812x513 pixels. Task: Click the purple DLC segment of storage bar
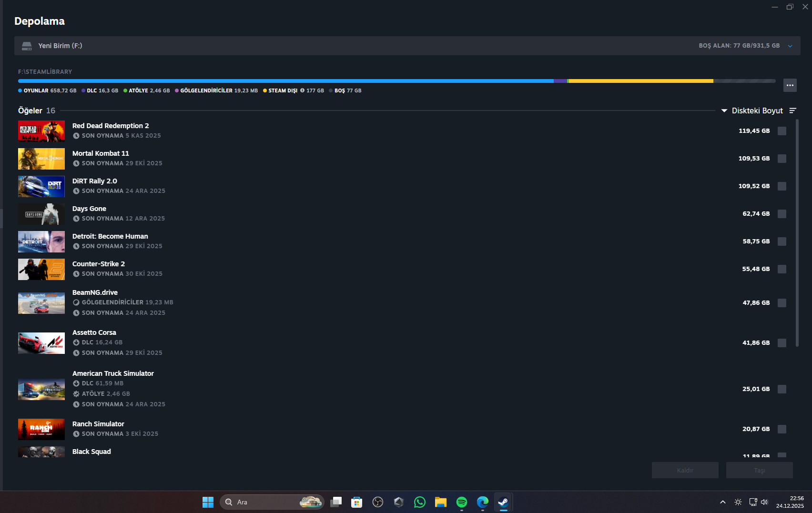(560, 81)
